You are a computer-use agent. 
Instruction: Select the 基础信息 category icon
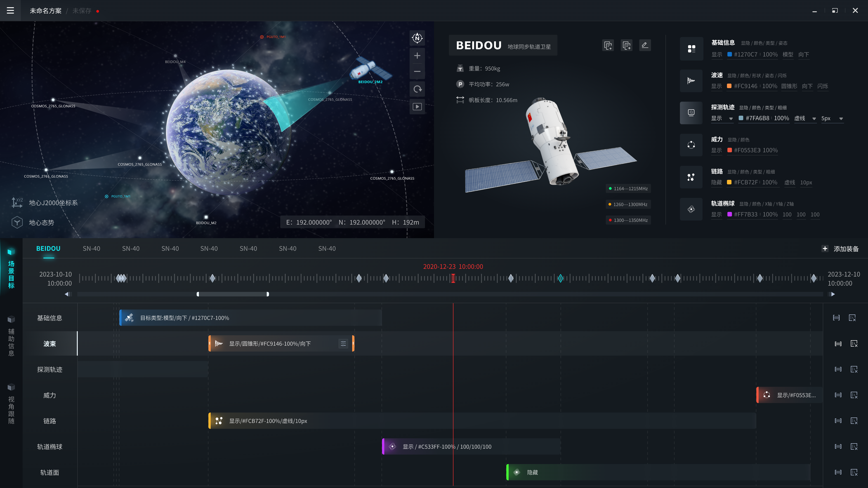point(691,49)
